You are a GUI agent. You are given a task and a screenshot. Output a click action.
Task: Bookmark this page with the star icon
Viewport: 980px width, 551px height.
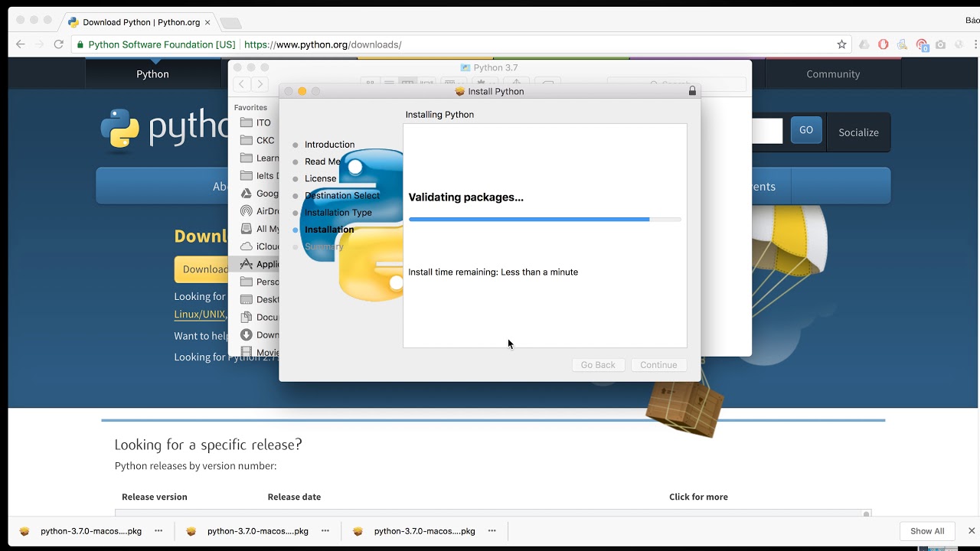[841, 44]
